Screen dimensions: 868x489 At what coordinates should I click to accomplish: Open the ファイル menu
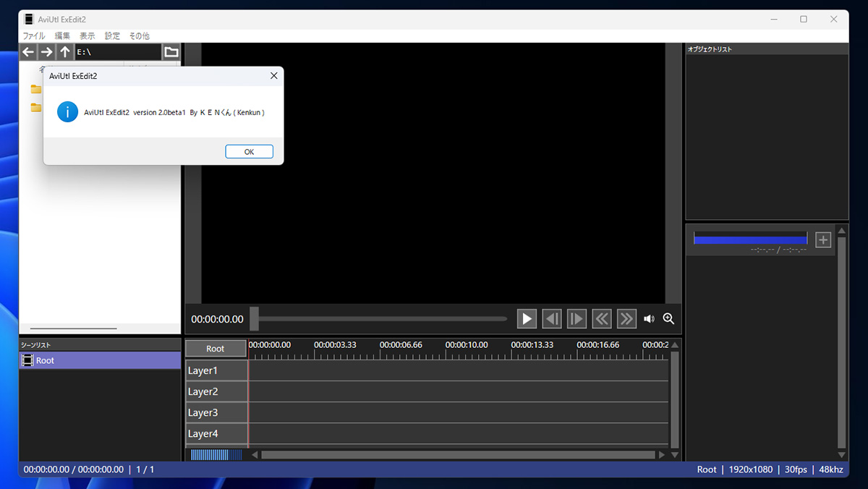pyautogui.click(x=34, y=35)
